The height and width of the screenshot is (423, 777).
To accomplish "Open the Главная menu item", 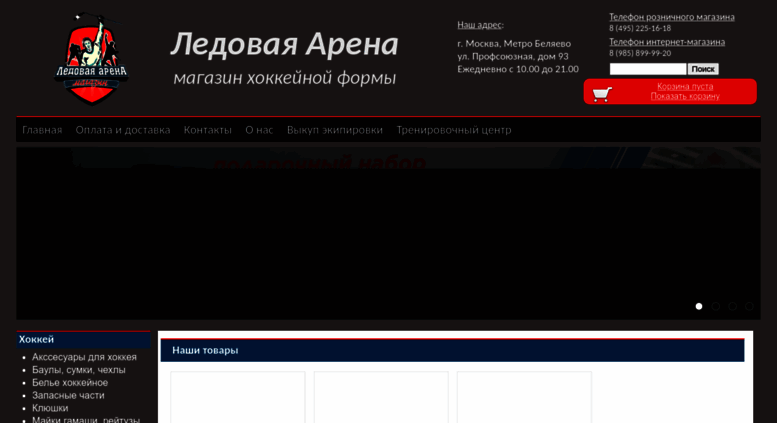I will [42, 130].
